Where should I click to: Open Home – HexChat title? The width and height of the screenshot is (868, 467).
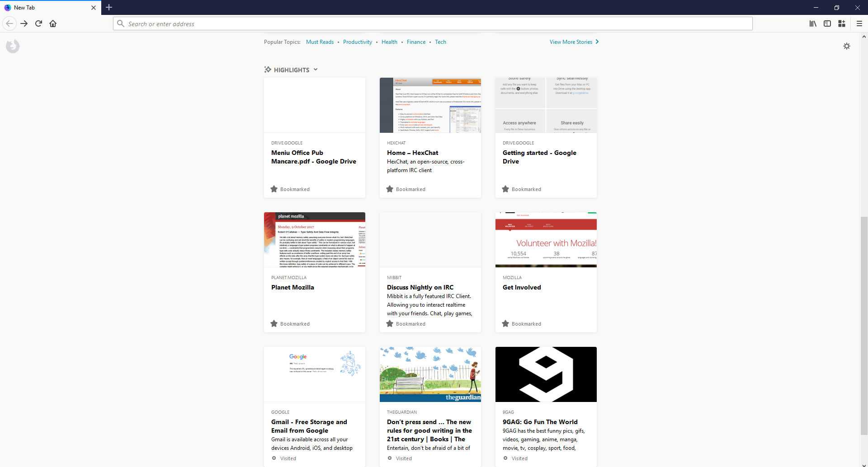(x=412, y=153)
